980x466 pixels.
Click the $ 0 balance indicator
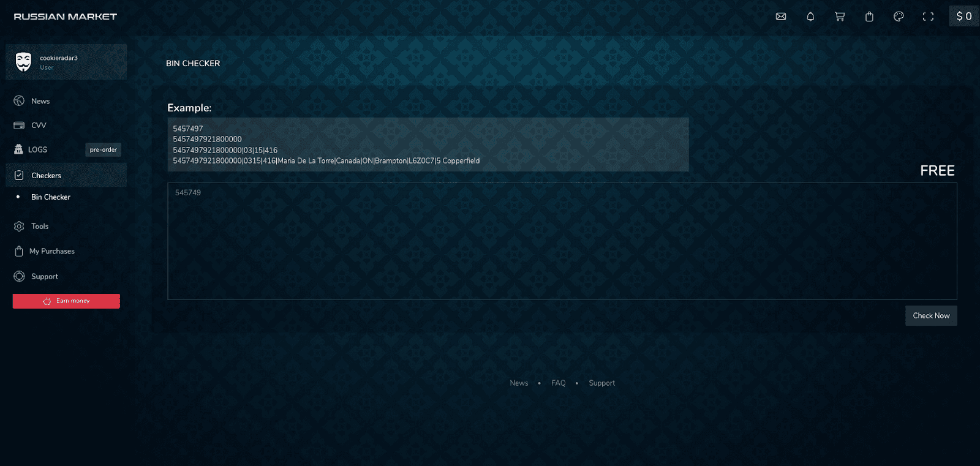964,17
